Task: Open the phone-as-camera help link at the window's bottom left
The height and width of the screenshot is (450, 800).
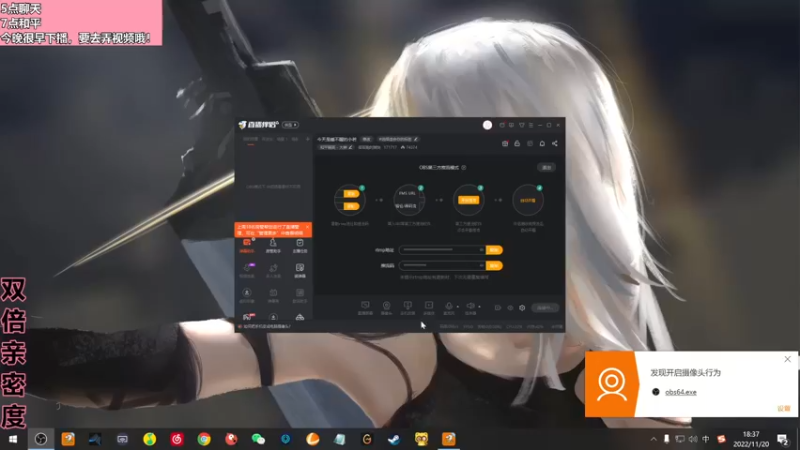Action: click(x=266, y=327)
